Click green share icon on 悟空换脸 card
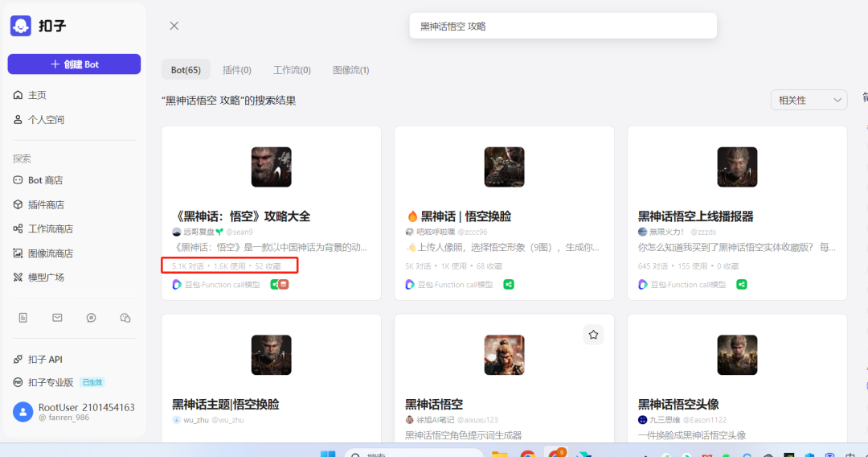Image resolution: width=868 pixels, height=457 pixels. (x=509, y=285)
